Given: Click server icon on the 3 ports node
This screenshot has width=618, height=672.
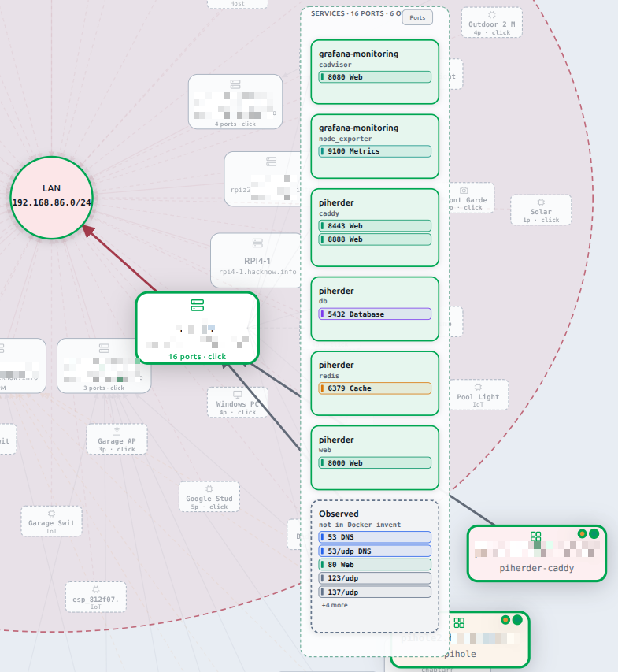Looking at the screenshot, I should coord(104,347).
